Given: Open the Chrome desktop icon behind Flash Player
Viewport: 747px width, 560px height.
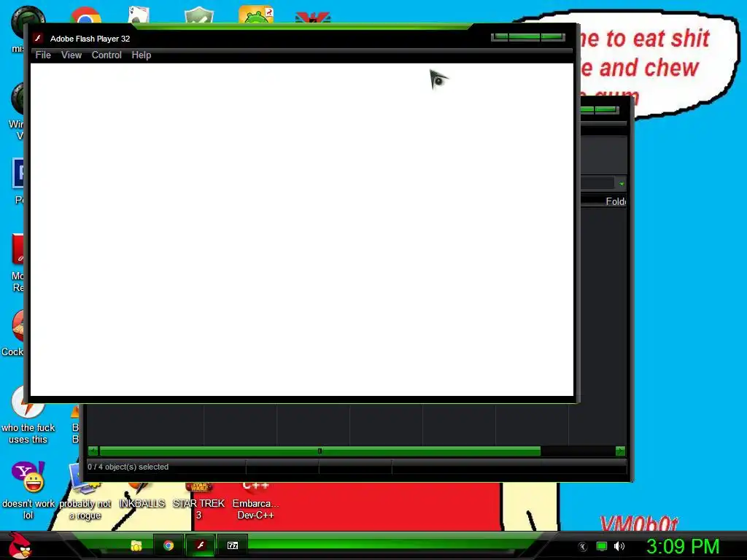Looking at the screenshot, I should (x=86, y=15).
